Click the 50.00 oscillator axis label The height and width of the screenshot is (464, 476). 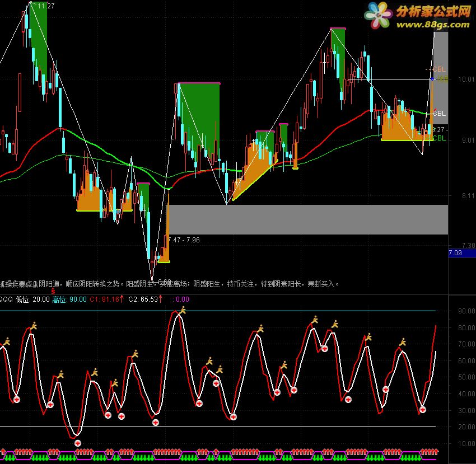click(466, 377)
